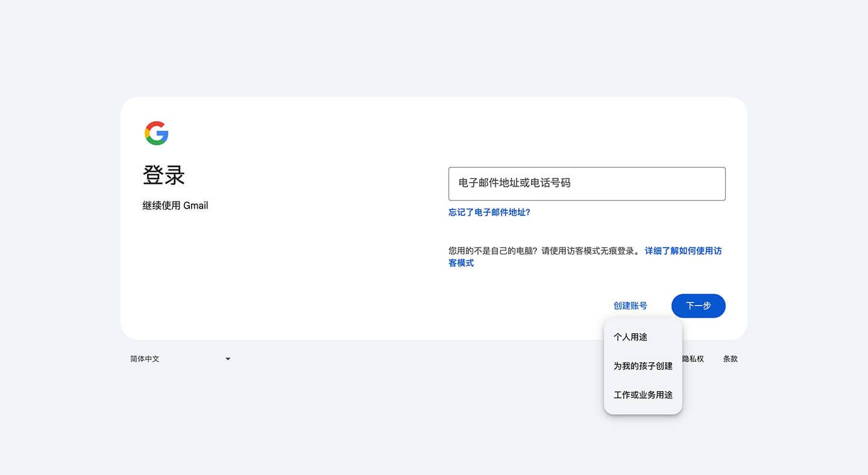Choose 工作或业务用途 menu option
868x475 pixels.
[x=643, y=395]
